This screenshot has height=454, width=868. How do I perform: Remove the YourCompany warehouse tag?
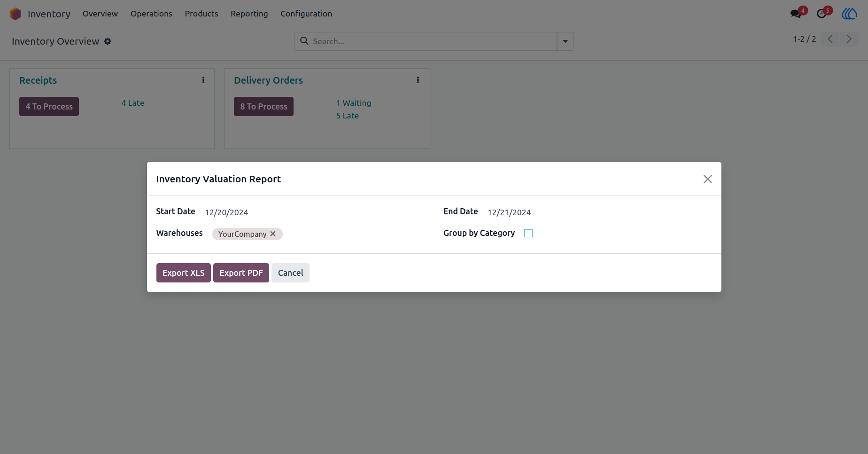point(273,234)
